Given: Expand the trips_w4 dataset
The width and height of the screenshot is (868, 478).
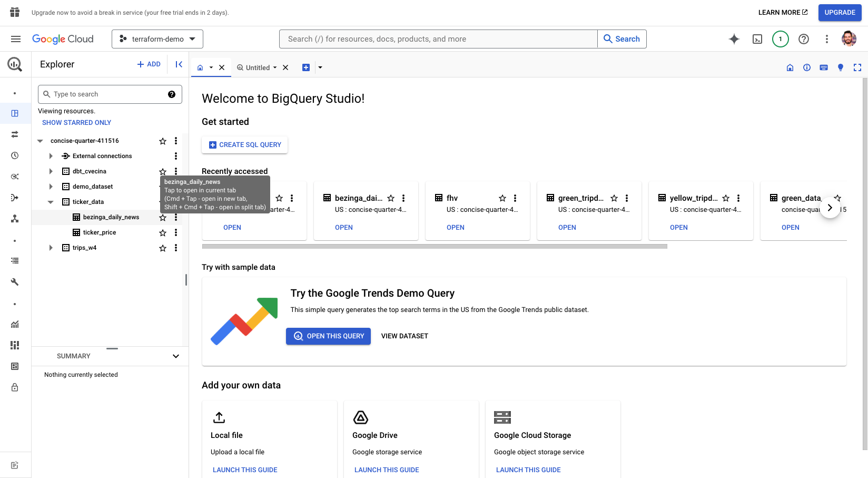Looking at the screenshot, I should tap(51, 248).
